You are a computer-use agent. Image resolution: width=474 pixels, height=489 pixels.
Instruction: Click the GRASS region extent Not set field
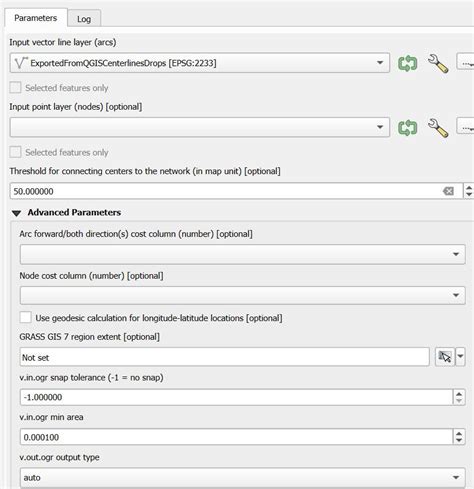pos(225,357)
